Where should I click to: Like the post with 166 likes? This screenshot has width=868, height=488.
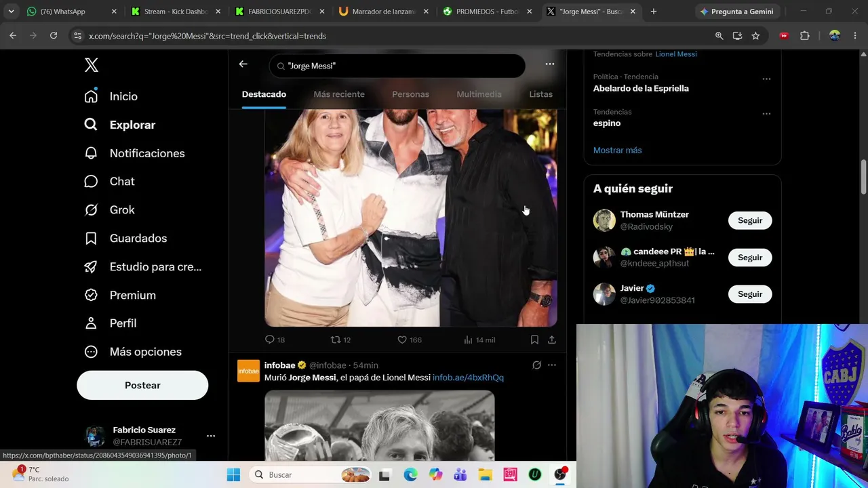click(409, 340)
